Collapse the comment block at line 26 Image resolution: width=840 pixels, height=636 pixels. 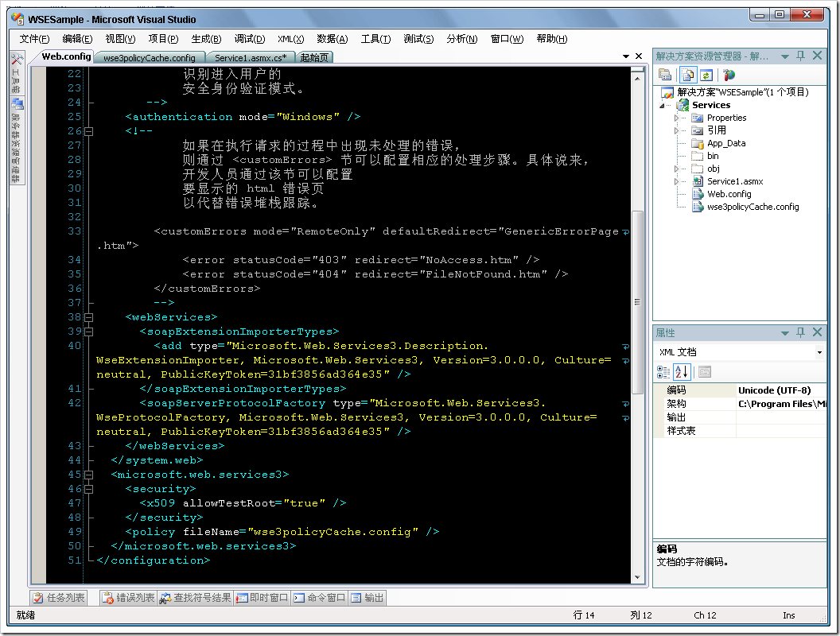pos(89,131)
